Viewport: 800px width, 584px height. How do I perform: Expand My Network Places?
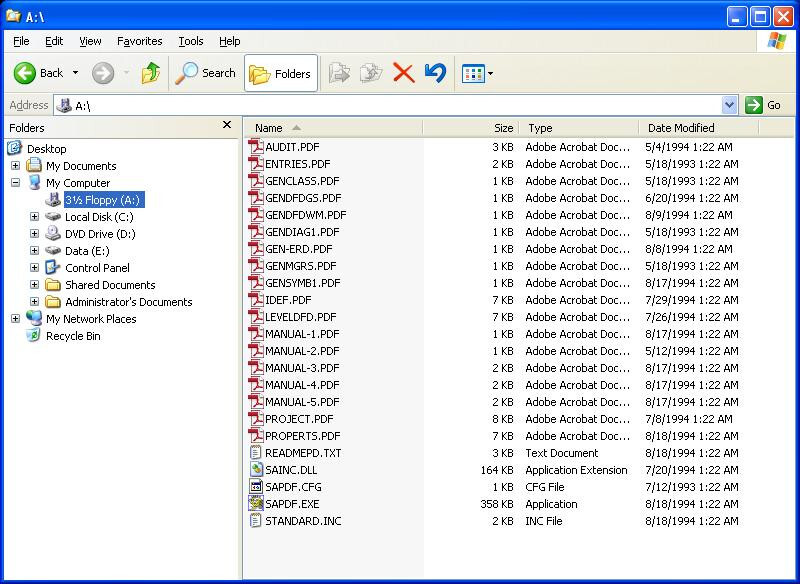(14, 318)
